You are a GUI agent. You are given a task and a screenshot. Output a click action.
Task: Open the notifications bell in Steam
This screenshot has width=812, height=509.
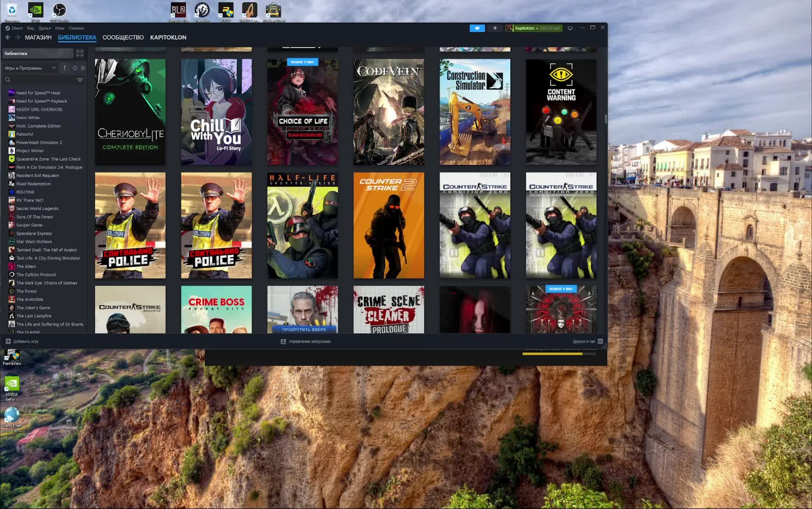point(495,28)
